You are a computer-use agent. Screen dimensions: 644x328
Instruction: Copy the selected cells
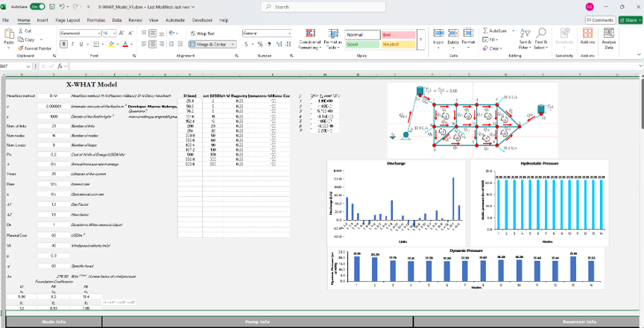27,40
